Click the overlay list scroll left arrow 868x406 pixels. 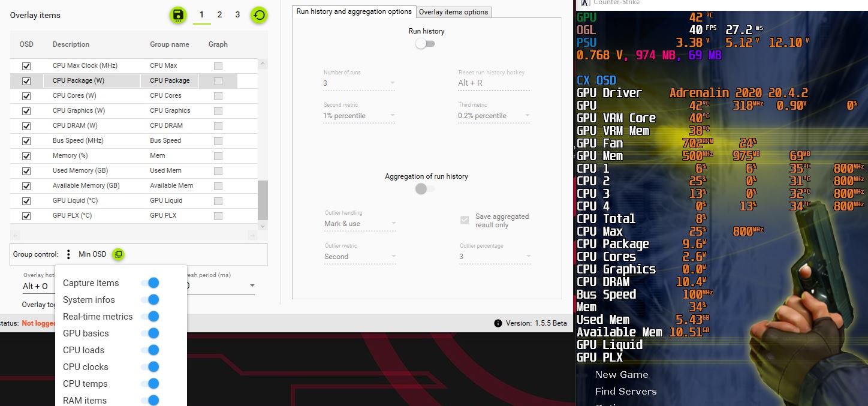pos(15,235)
